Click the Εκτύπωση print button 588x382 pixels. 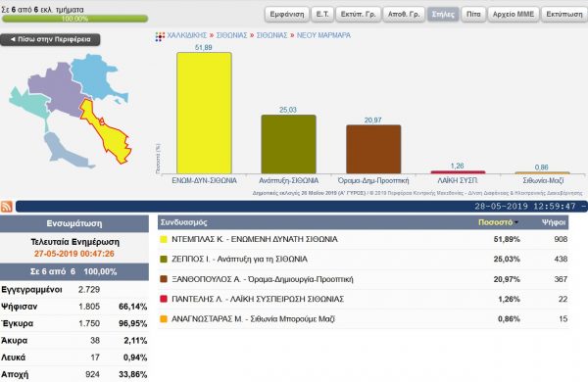tap(564, 15)
